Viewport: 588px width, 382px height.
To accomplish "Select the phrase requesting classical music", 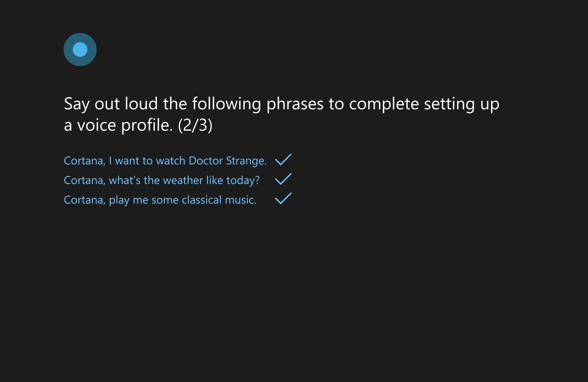I will 160,200.
